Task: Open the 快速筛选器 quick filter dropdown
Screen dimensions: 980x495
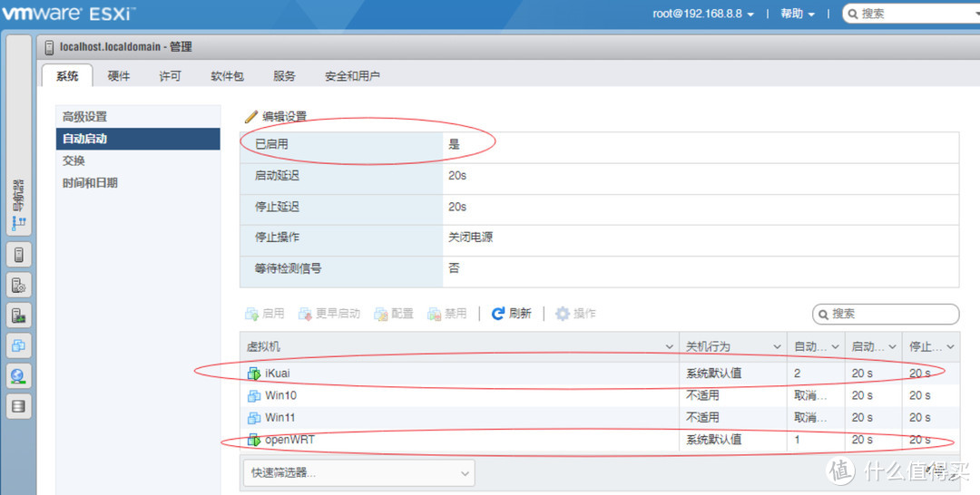Action: [359, 473]
